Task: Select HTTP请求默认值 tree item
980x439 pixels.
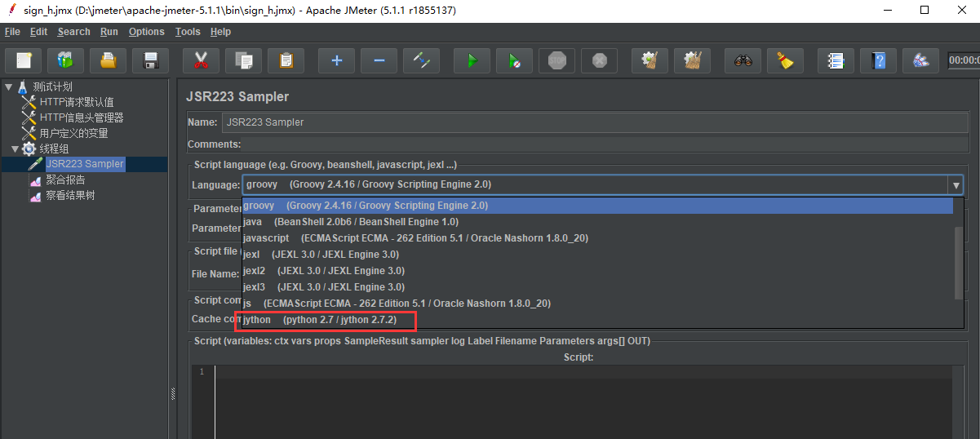Action: pos(77,102)
